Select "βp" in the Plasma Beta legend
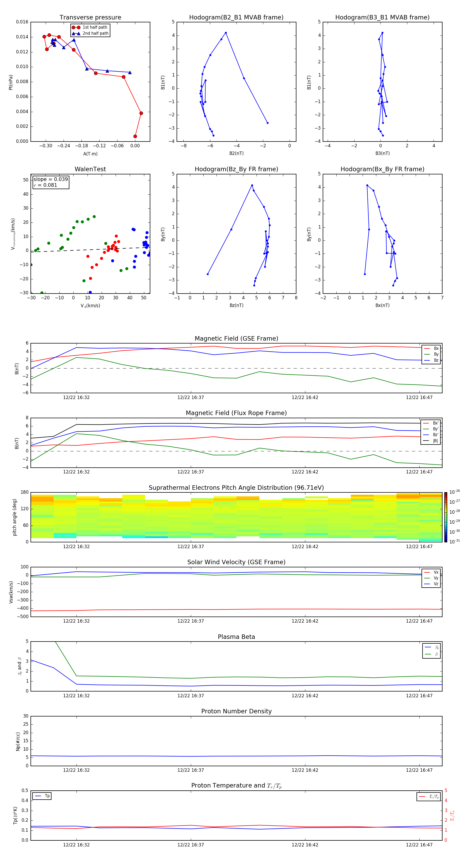 431,647
